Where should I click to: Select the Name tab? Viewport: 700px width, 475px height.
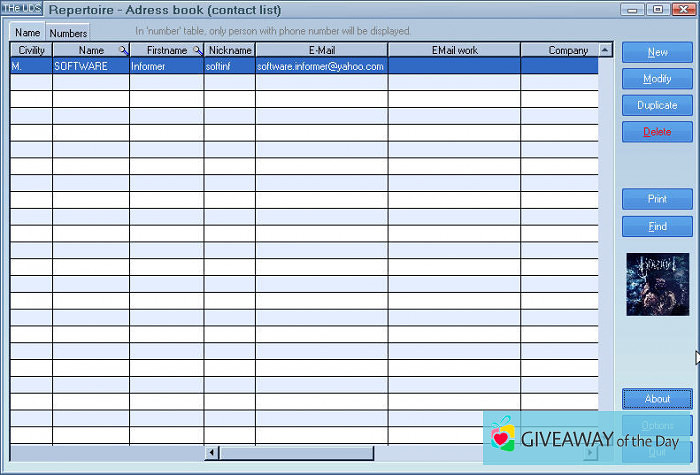[27, 32]
